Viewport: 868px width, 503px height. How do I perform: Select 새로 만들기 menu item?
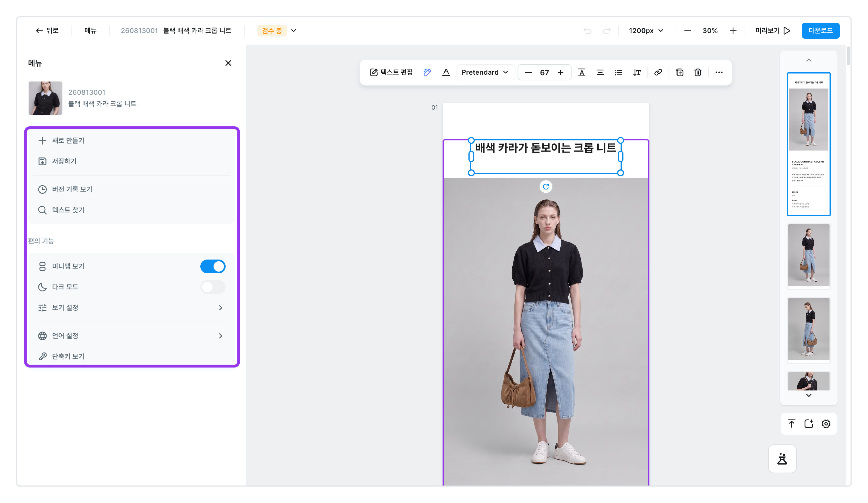coord(131,141)
